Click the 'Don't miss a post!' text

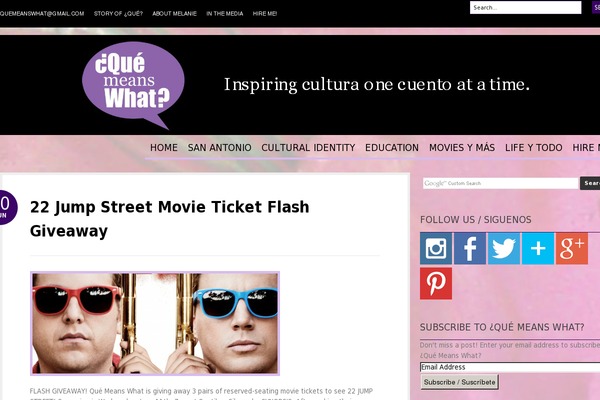[510, 350]
